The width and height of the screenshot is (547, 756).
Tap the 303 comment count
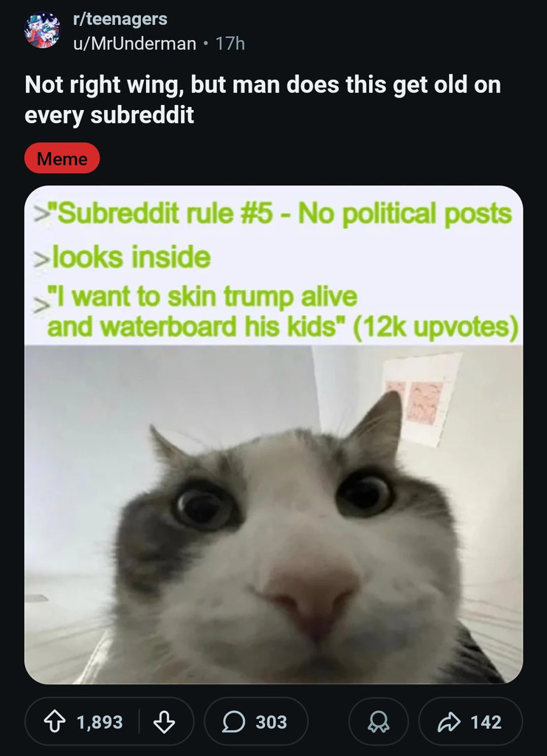(x=272, y=722)
